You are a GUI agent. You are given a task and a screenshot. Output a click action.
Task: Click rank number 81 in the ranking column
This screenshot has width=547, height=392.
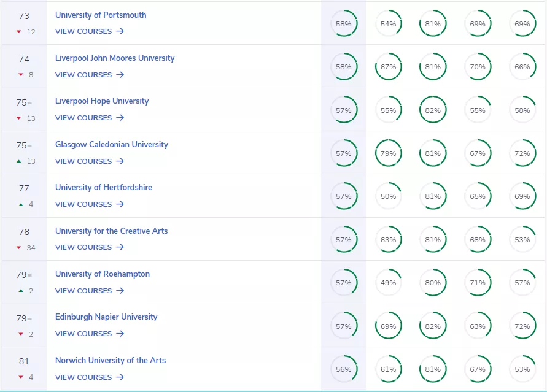coord(24,361)
